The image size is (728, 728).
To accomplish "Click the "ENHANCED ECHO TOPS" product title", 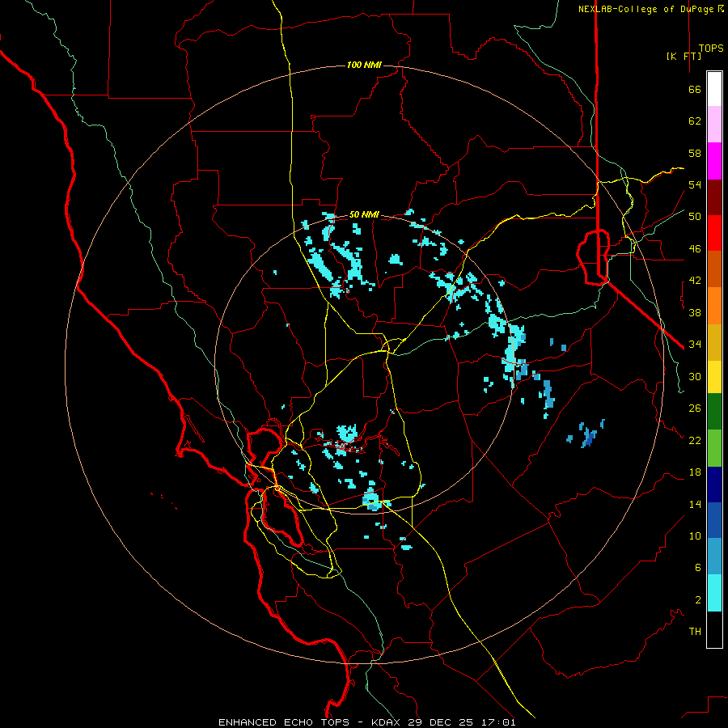I will click(284, 722).
